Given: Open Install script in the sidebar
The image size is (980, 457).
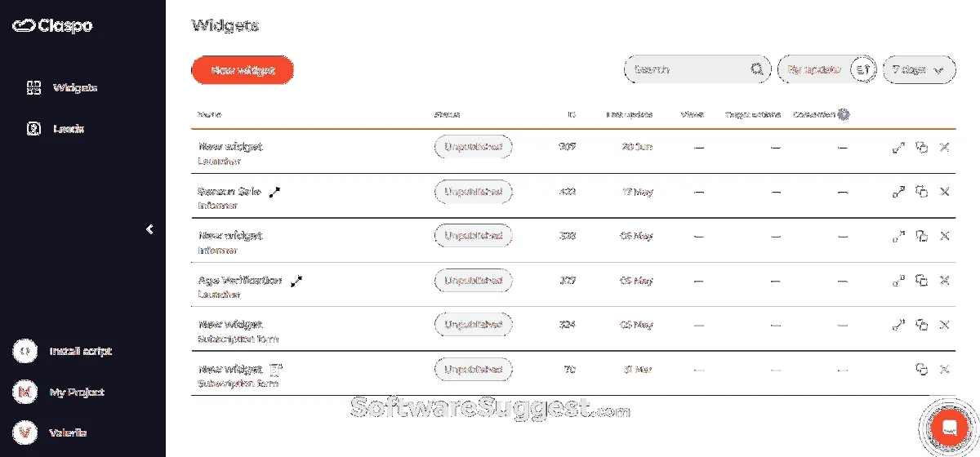Looking at the screenshot, I should (80, 351).
